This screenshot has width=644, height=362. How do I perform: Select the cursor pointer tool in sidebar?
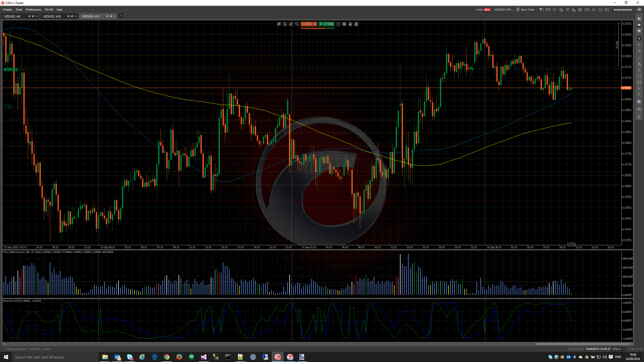tap(639, 38)
